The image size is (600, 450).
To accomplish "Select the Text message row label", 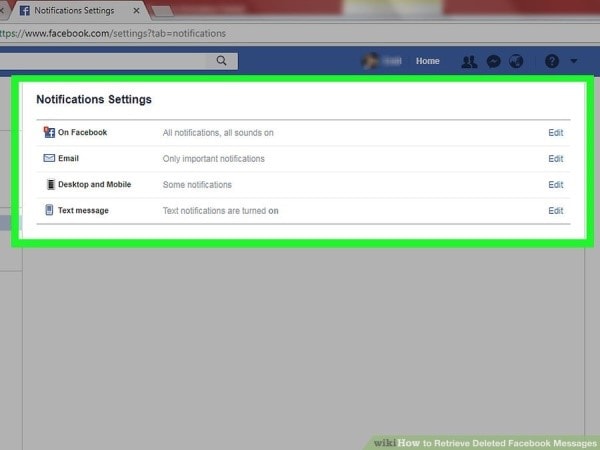I will 83,210.
